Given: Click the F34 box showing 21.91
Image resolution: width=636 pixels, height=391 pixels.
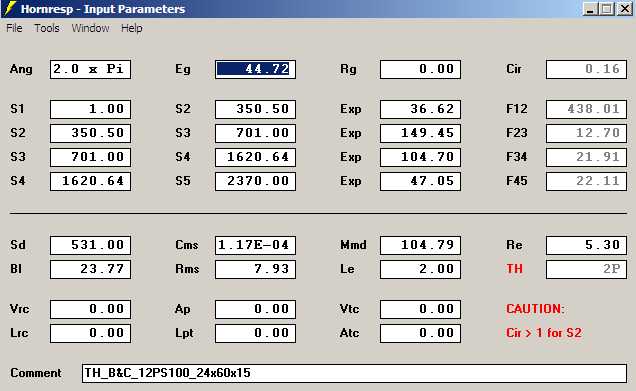Looking at the screenshot, I should 587,157.
